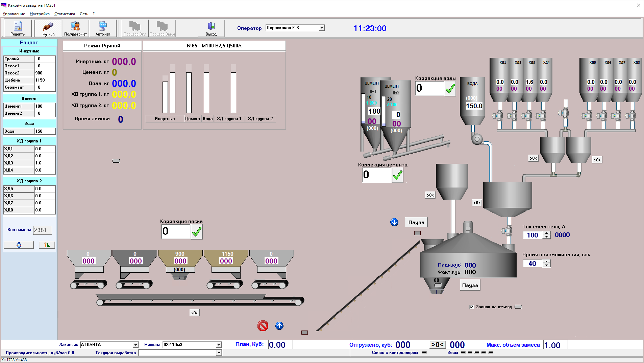The image size is (644, 363).
Task: Confirm Коррекция воды green checkmark
Action: click(x=450, y=89)
